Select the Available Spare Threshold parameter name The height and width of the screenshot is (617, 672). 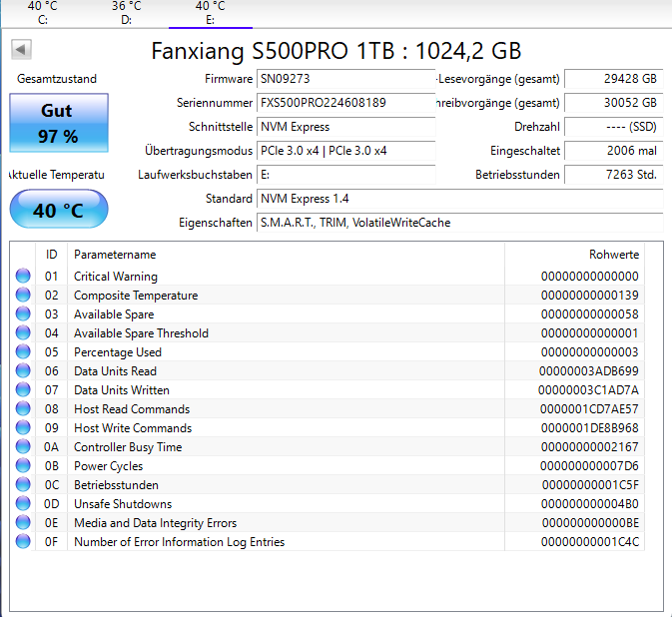click(141, 333)
